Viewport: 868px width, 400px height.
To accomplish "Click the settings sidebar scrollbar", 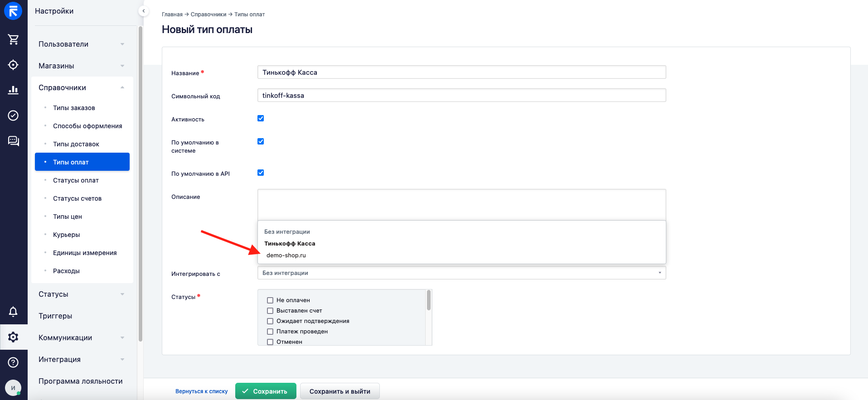I will (x=141, y=183).
